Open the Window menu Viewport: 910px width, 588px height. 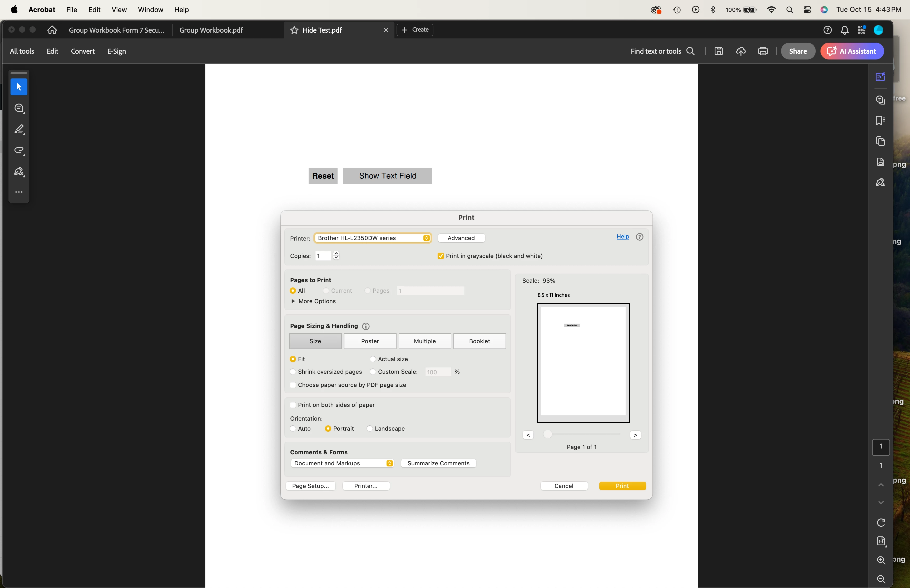point(150,9)
